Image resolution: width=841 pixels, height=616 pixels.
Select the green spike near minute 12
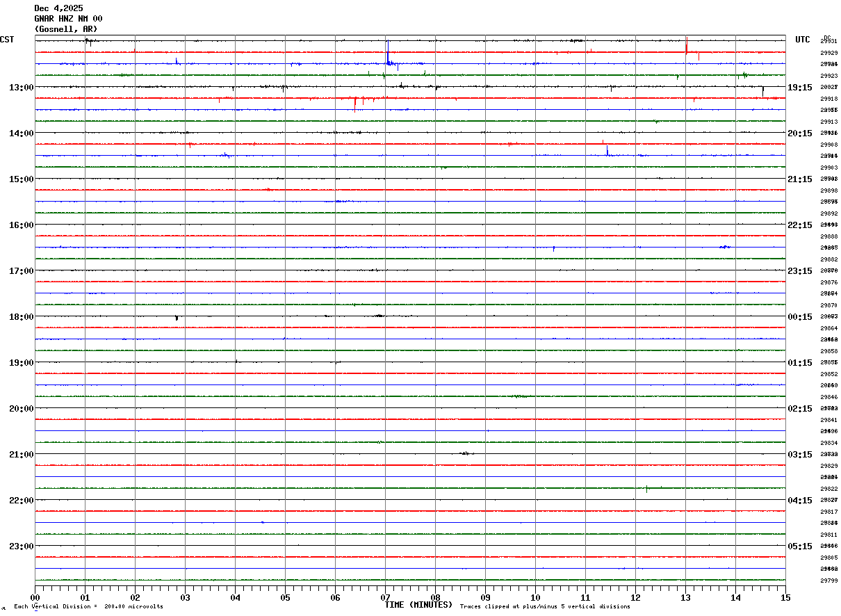(646, 489)
